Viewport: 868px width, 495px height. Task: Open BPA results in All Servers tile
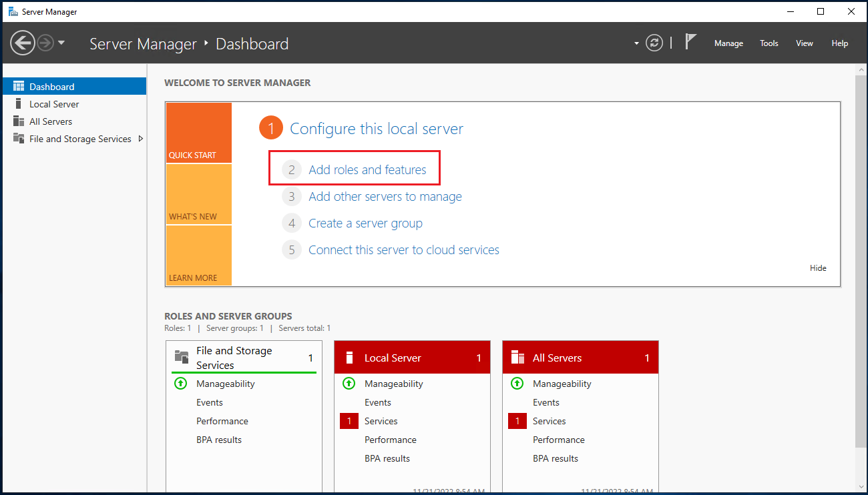pos(556,458)
